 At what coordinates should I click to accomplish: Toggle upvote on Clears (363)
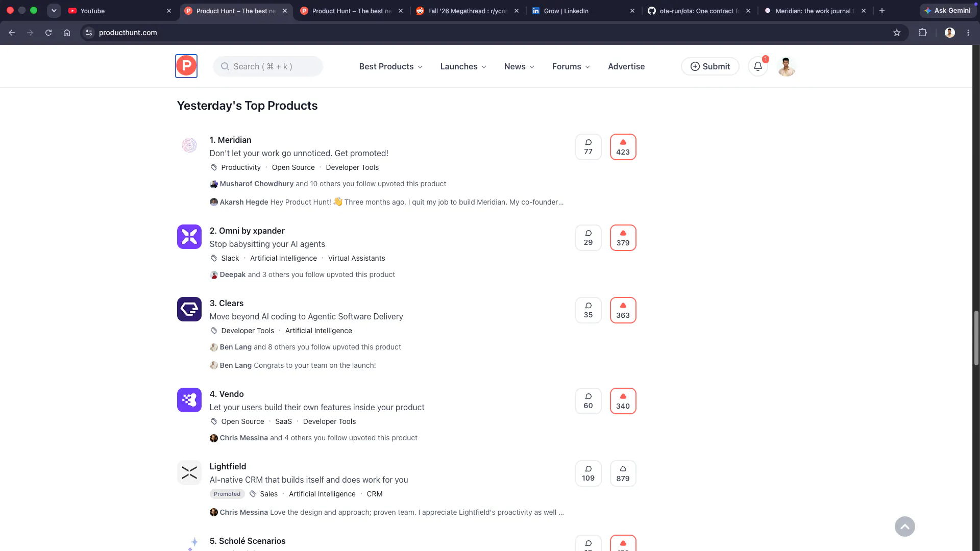(623, 310)
